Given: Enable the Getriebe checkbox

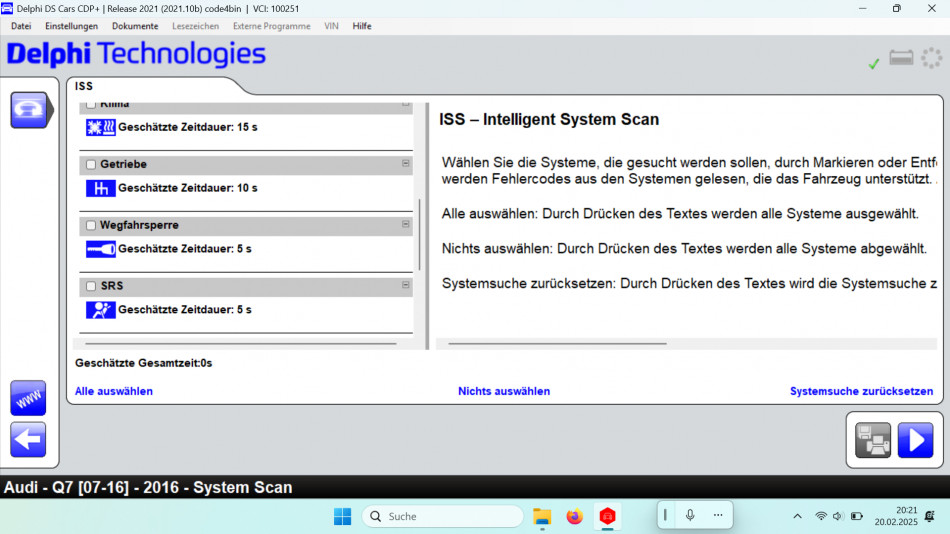Looking at the screenshot, I should click(91, 165).
